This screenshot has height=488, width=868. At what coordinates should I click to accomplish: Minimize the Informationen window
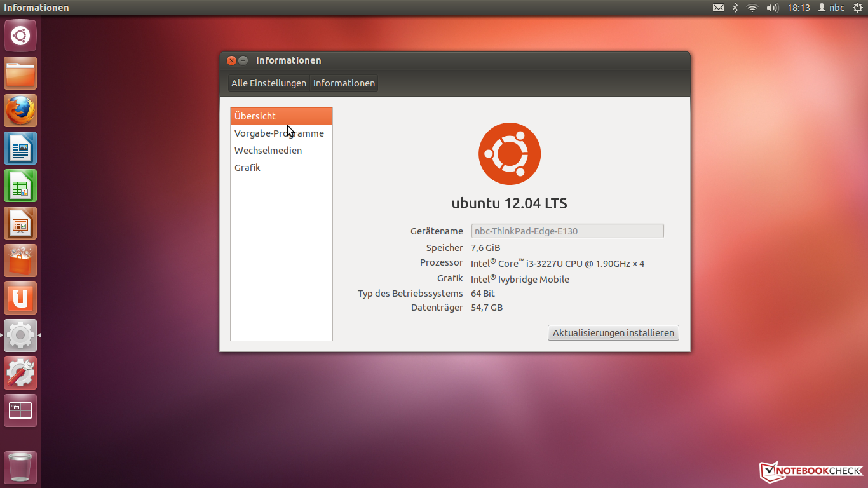click(243, 60)
